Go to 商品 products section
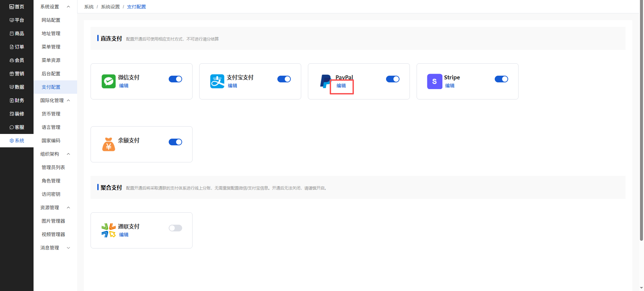Screen dimensions: 644x291 (17, 33)
